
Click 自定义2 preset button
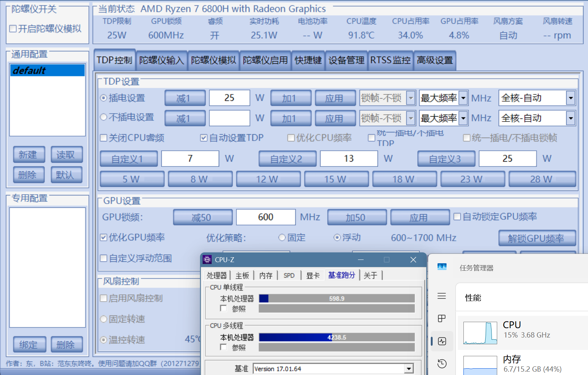[x=287, y=159]
